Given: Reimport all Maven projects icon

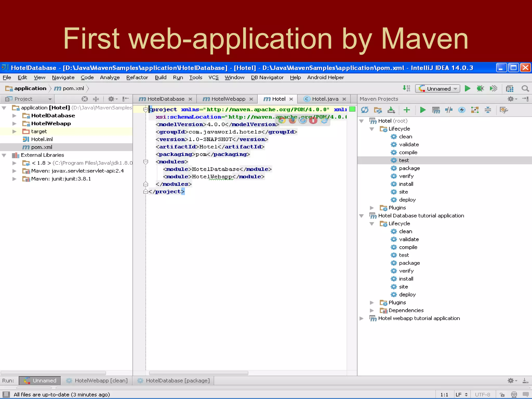Looking at the screenshot, I should tap(365, 110).
